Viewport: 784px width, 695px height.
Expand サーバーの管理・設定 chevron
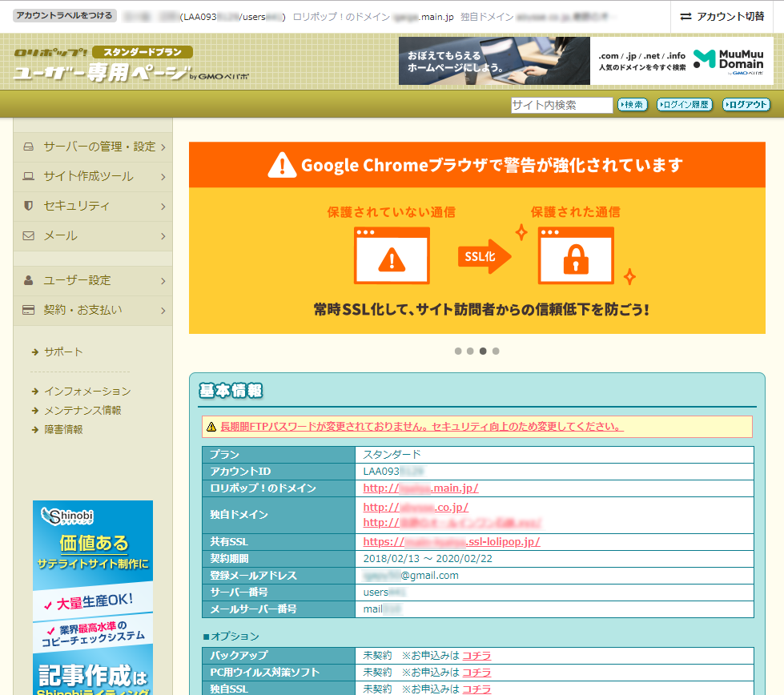click(x=163, y=147)
